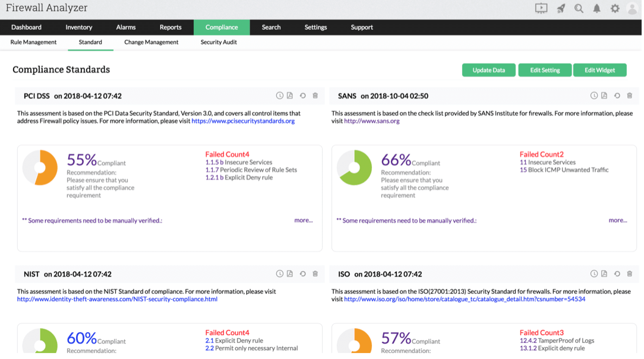Refresh the NIST compliance widget
This screenshot has width=644, height=359.
[x=303, y=274]
